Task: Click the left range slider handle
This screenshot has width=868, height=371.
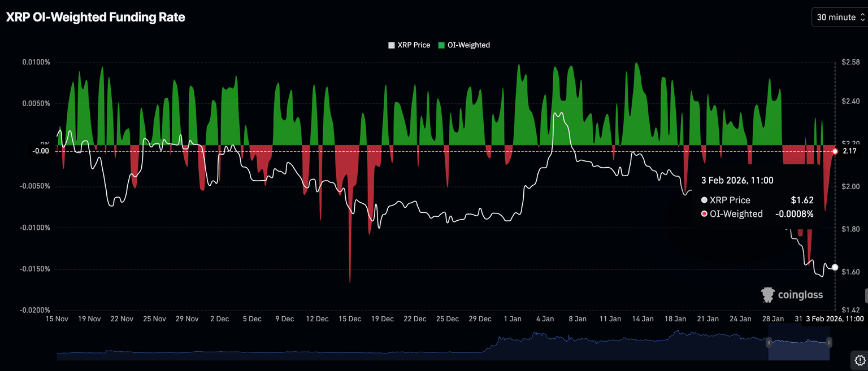Action: click(x=769, y=342)
